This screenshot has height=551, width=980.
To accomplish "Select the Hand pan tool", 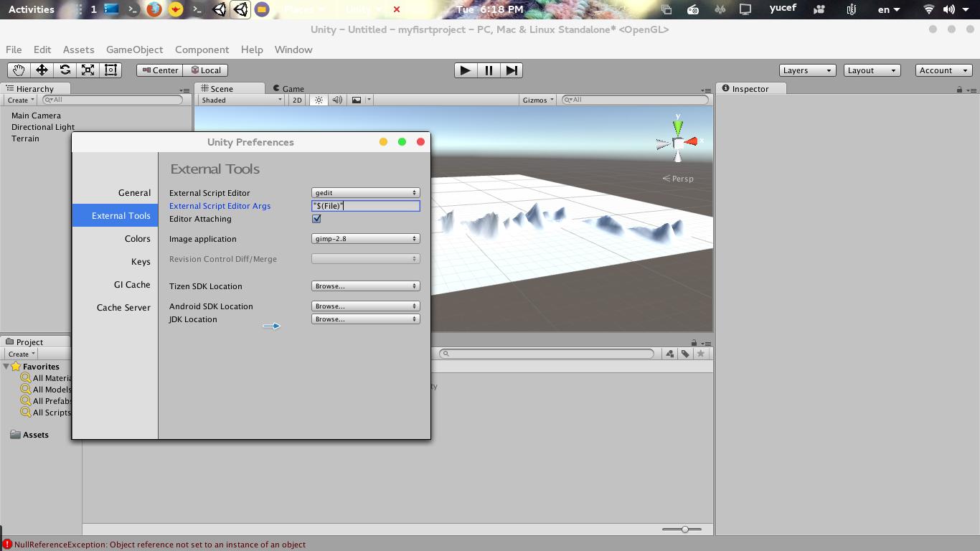I will pyautogui.click(x=18, y=70).
